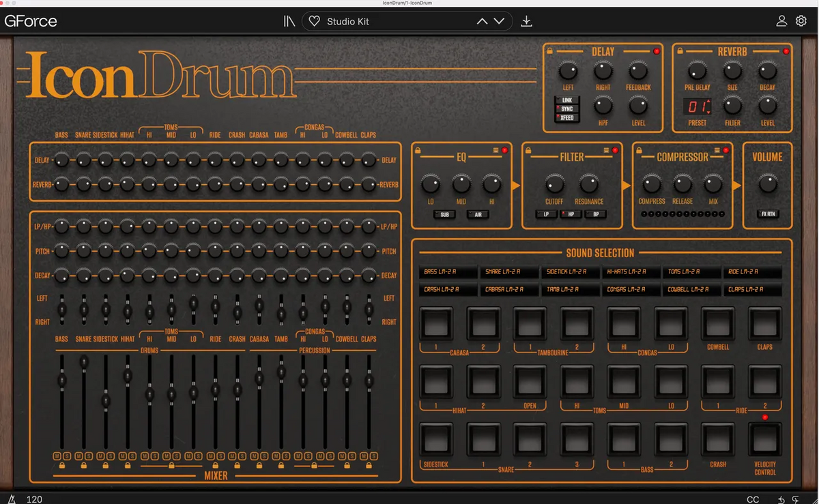The width and height of the screenshot is (819, 504).
Task: Click the Velocity Control pad
Action: click(x=765, y=440)
